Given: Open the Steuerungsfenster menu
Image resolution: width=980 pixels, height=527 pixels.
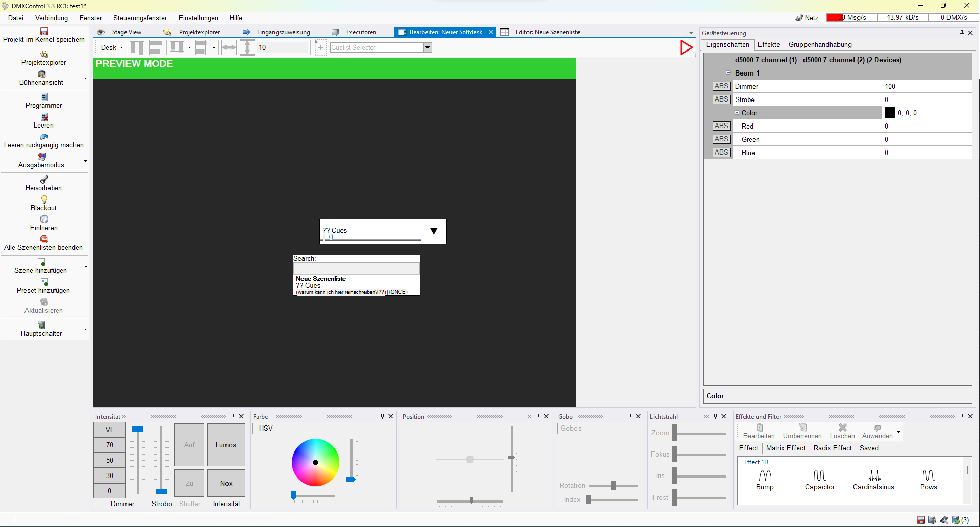Looking at the screenshot, I should pyautogui.click(x=140, y=18).
